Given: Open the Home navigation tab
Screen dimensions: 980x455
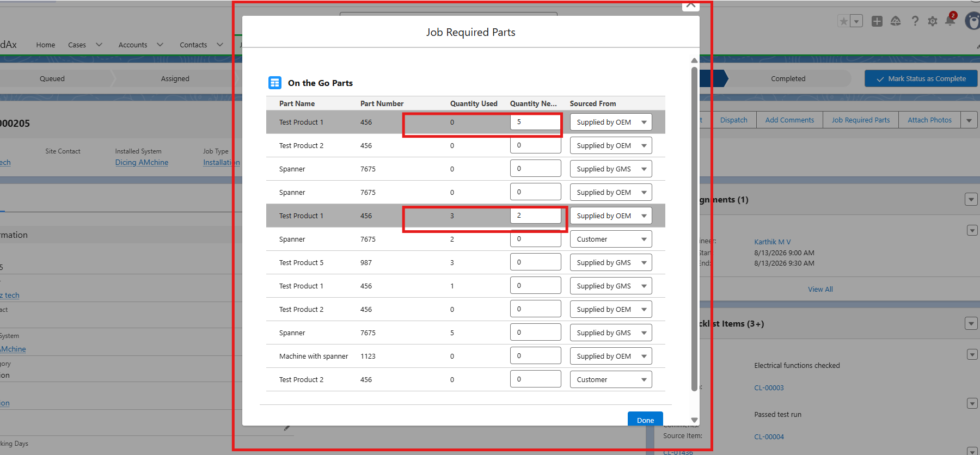Looking at the screenshot, I should pyautogui.click(x=46, y=45).
